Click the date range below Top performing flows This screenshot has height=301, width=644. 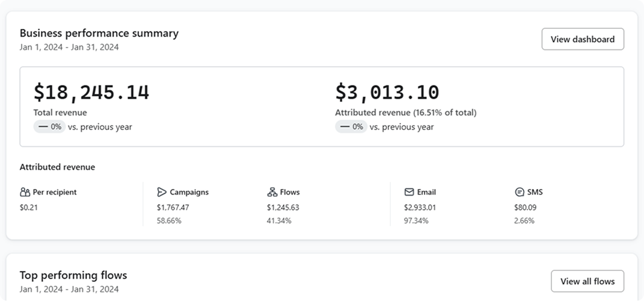(x=69, y=289)
